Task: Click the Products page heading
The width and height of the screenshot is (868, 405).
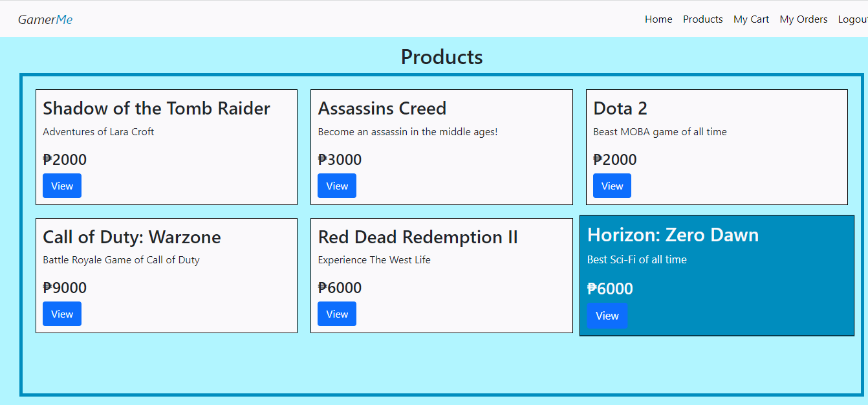Action: coord(442,57)
